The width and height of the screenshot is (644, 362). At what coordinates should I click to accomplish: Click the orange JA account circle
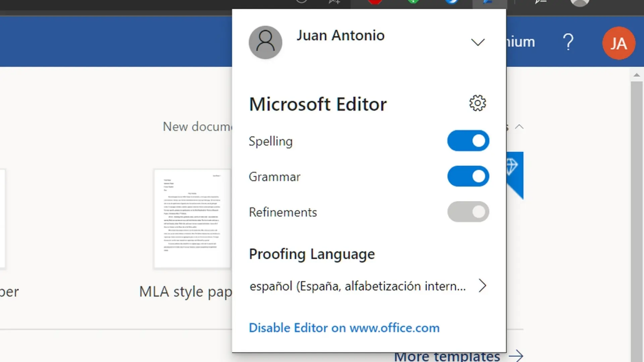point(619,43)
